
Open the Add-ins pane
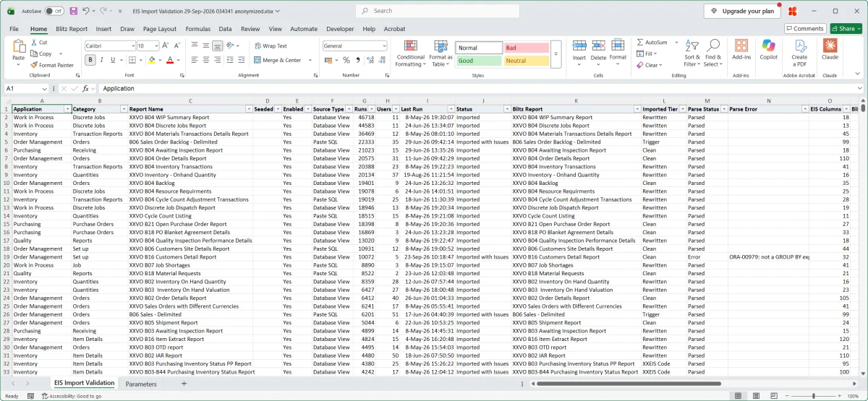coord(741,50)
